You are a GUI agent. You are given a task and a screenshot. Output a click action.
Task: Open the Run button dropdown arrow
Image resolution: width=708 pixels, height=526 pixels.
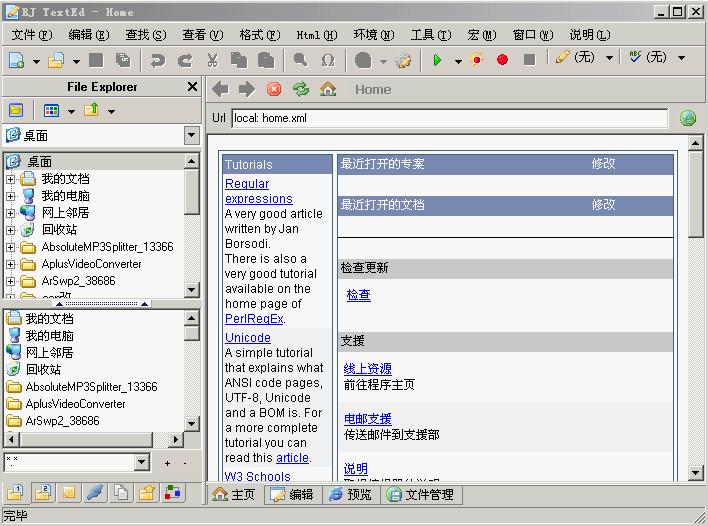458,61
